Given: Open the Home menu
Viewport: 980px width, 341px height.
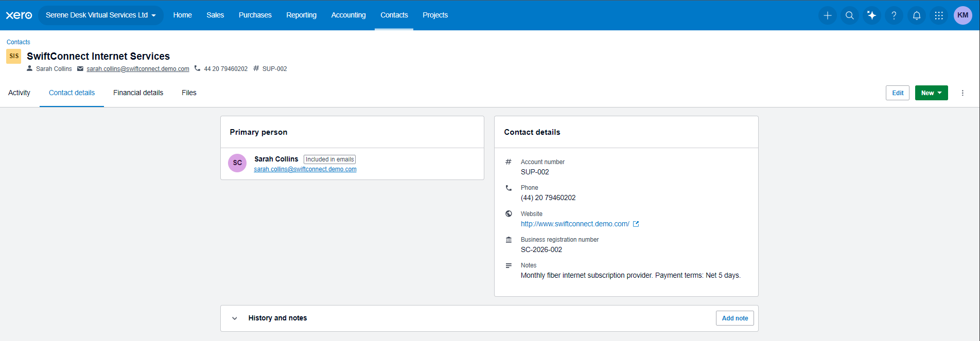Looking at the screenshot, I should click(x=182, y=15).
